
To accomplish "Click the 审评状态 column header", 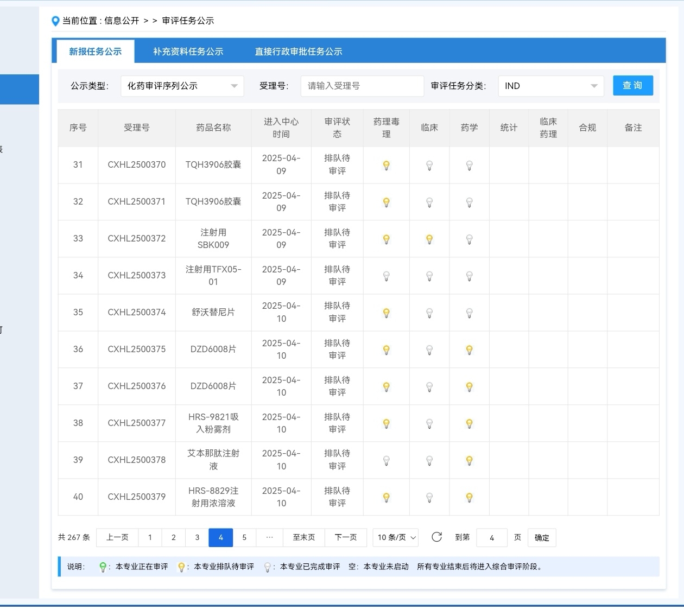I will [337, 128].
